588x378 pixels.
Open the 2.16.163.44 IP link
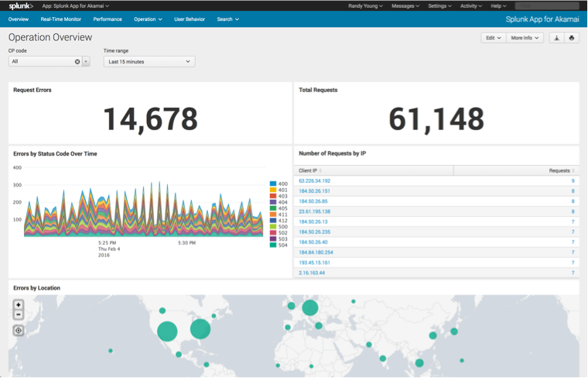tap(312, 273)
